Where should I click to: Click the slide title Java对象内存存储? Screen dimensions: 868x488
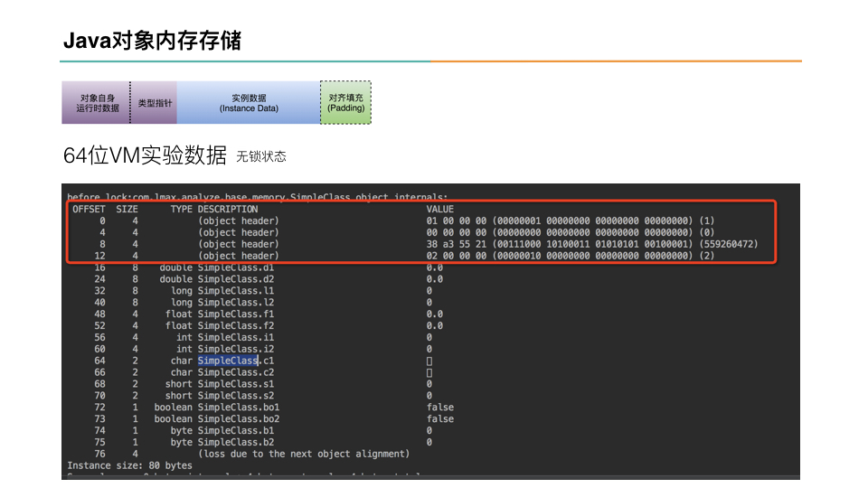pos(152,41)
